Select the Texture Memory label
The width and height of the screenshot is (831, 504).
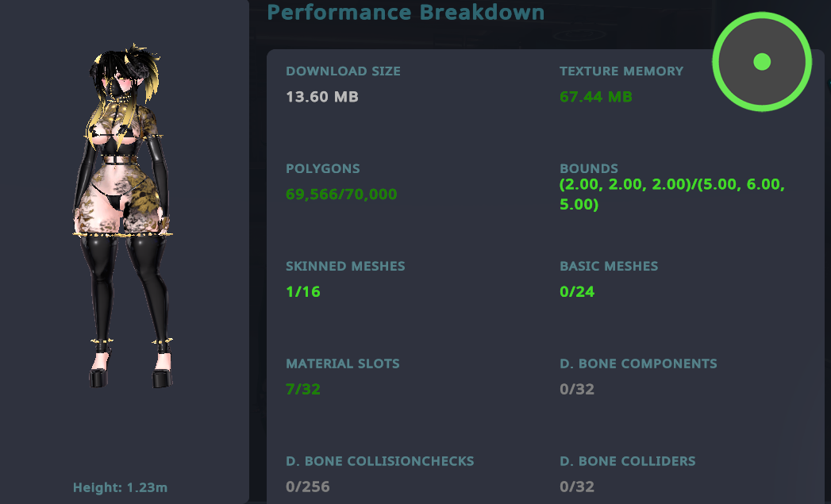point(621,71)
